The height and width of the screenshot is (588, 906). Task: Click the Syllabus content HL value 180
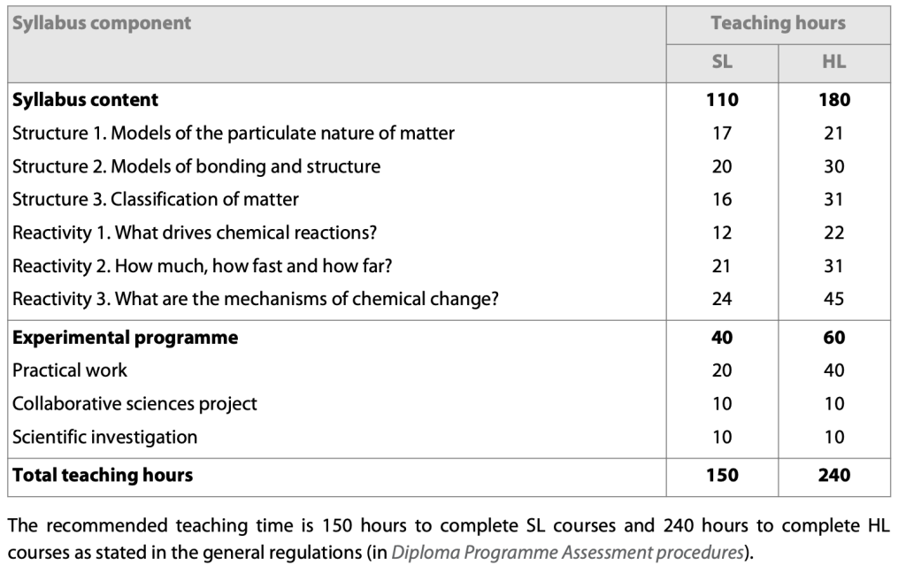click(833, 100)
